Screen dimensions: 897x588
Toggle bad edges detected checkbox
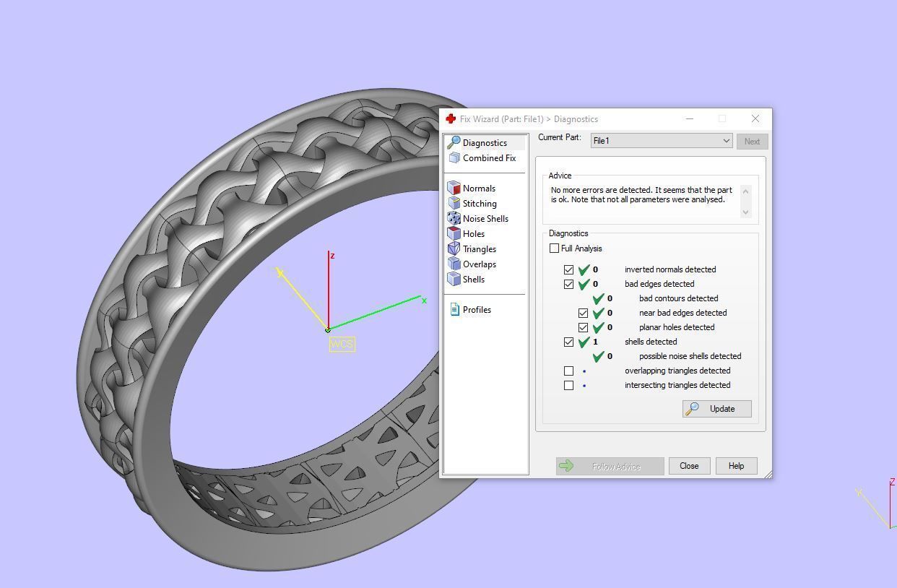[568, 284]
